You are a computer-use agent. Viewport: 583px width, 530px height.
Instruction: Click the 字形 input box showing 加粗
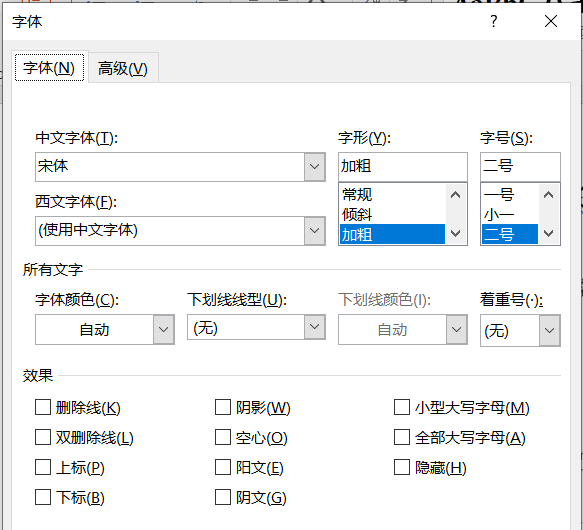click(x=403, y=167)
